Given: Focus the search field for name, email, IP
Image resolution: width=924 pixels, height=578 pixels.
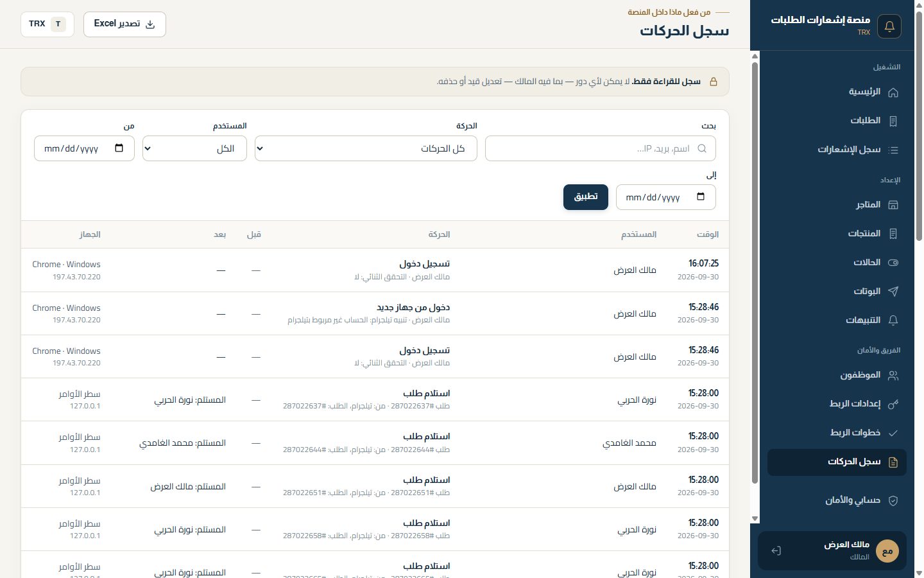Looking at the screenshot, I should 601,148.
